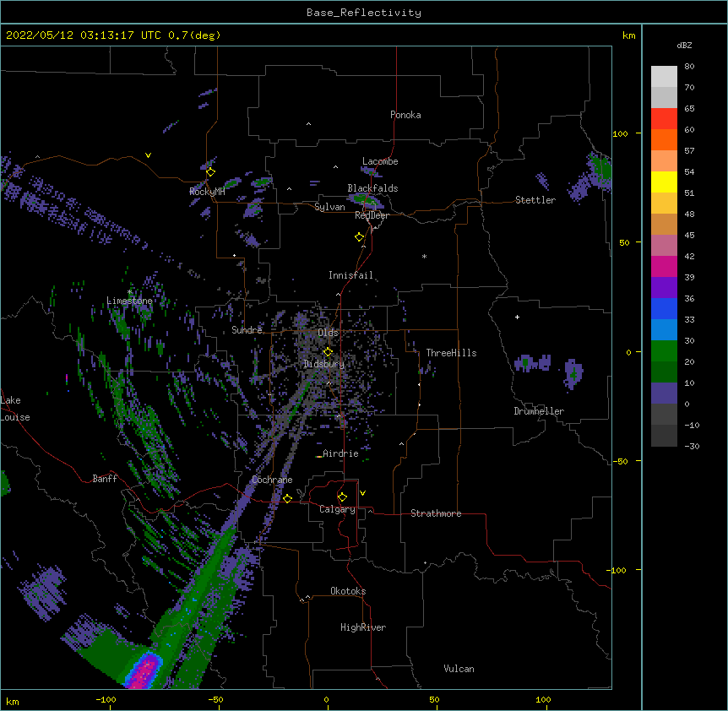Viewport: 728px width, 711px height.
Task: Click the -100 tick on the right axis
Action: pos(617,570)
